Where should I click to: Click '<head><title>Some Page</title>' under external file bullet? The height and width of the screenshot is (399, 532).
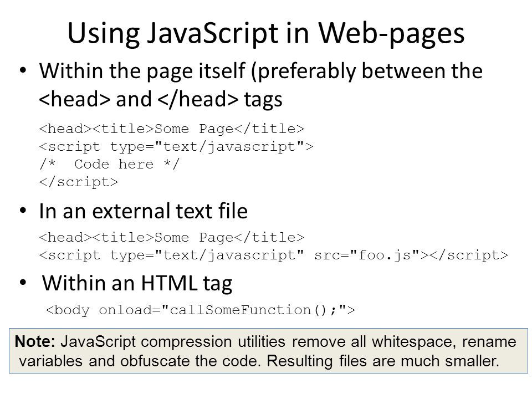[172, 238]
